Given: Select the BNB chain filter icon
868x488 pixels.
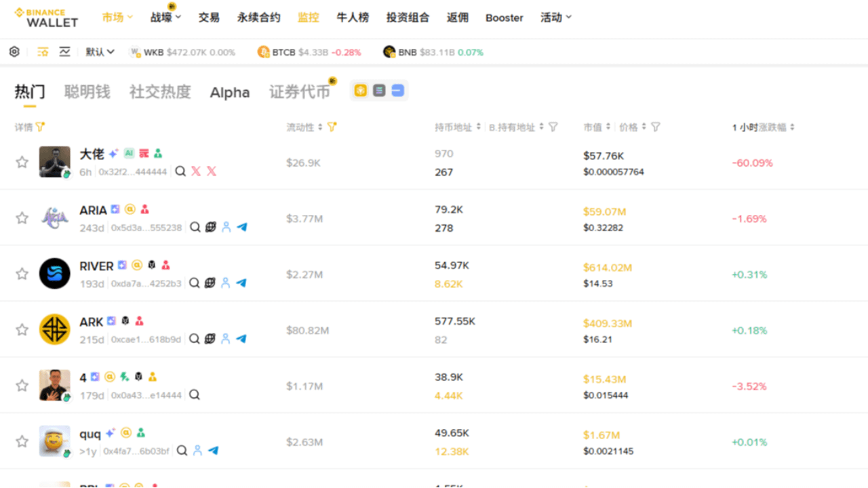Looking at the screenshot, I should tap(361, 91).
